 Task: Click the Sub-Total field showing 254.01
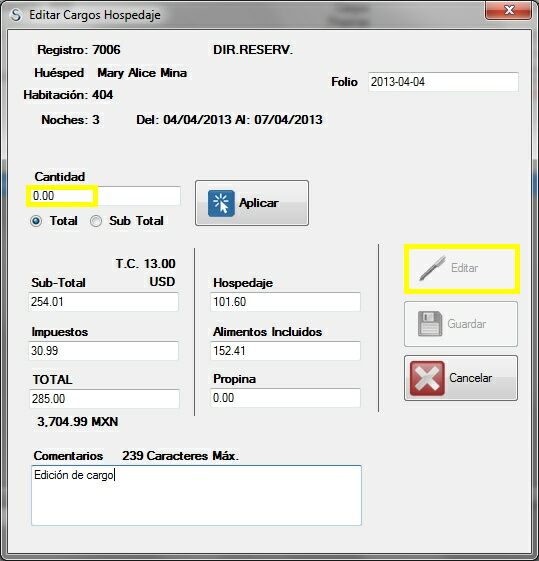103,302
